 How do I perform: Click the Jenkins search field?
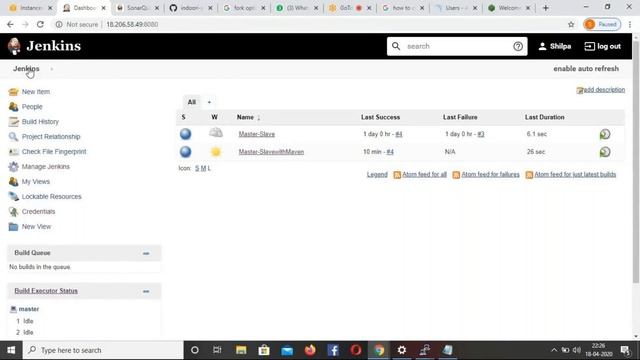coord(457,47)
